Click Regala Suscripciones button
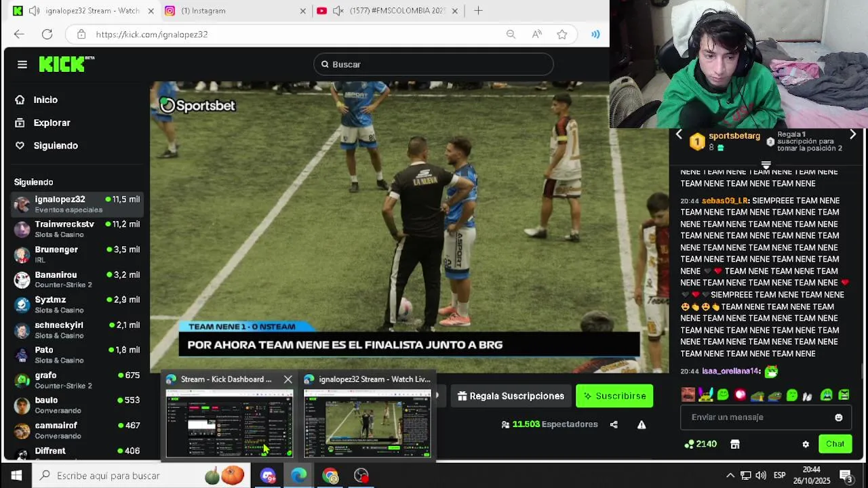The height and width of the screenshot is (488, 868). click(x=511, y=396)
